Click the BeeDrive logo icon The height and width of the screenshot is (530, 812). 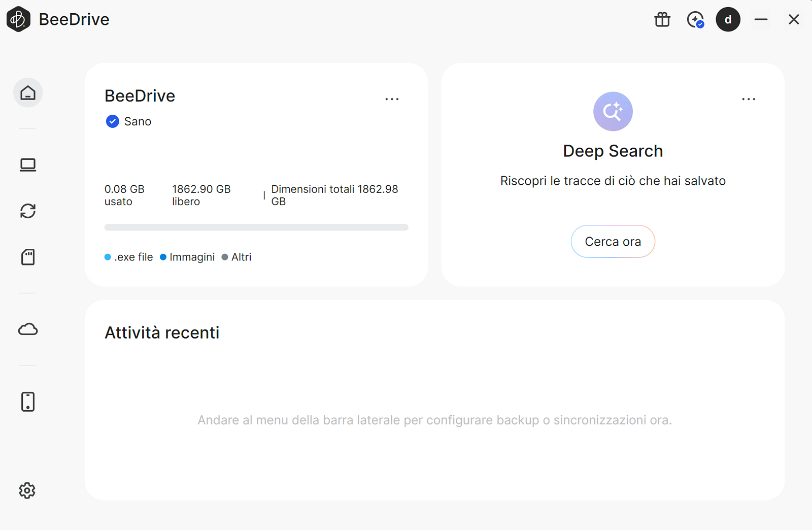coord(18,19)
